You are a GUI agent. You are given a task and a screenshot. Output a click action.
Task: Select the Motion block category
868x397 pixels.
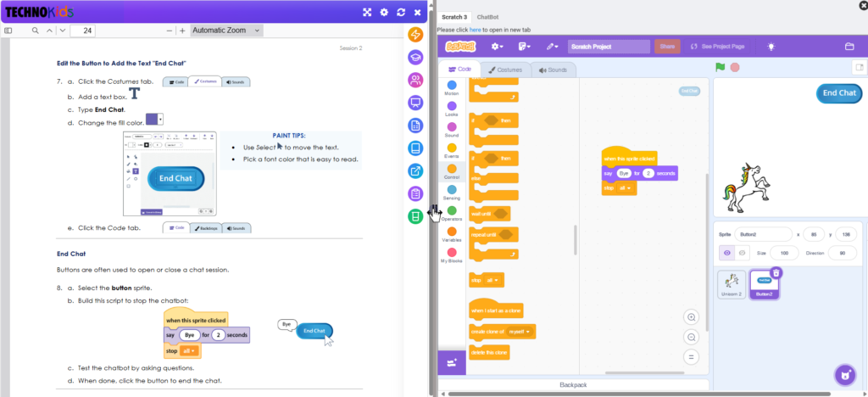tap(452, 88)
